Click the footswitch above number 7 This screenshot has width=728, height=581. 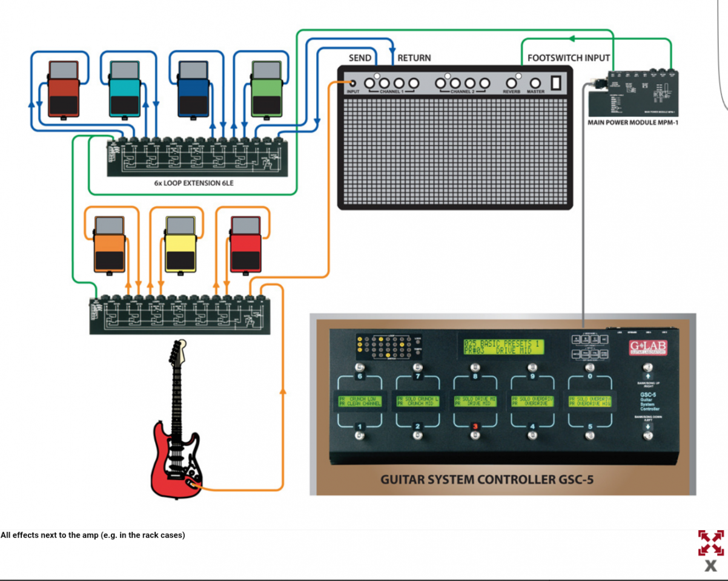[417, 367]
